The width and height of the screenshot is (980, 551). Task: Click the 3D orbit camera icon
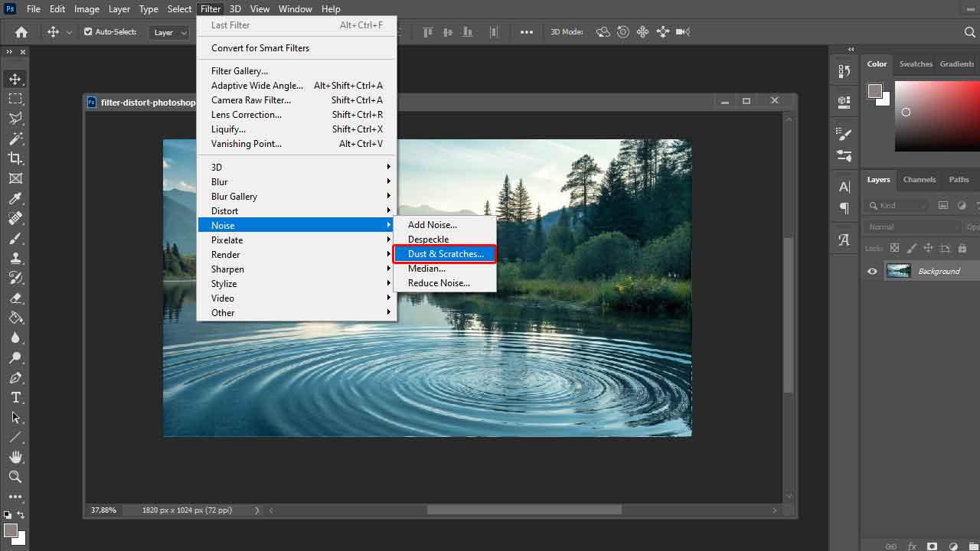603,32
